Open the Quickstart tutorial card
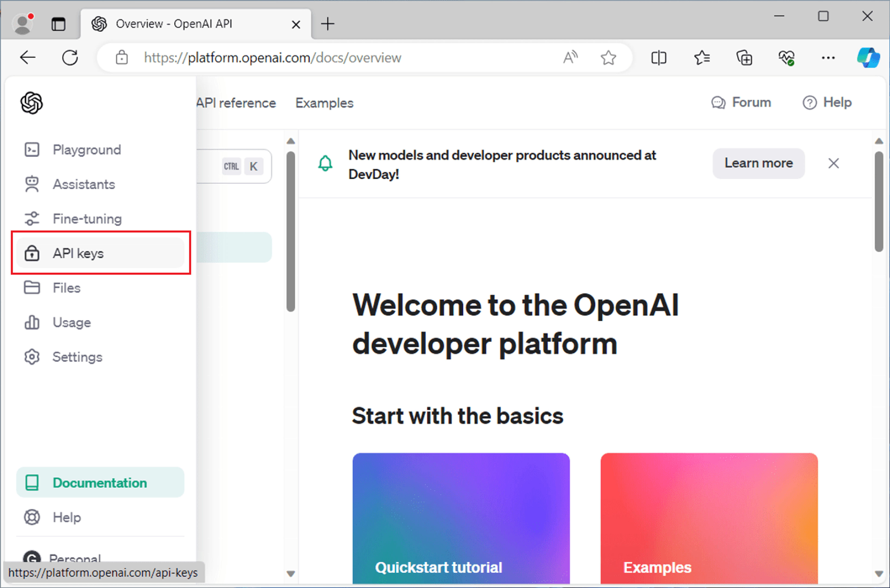The height and width of the screenshot is (588, 890). 461,518
